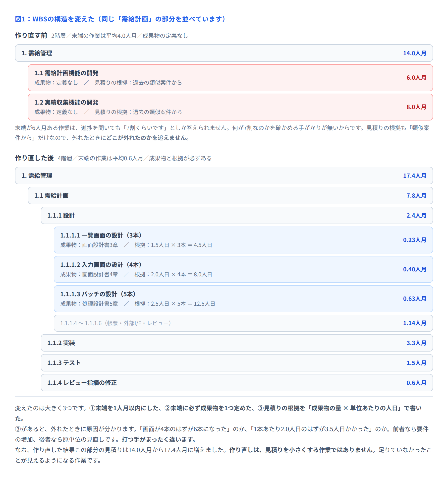The width and height of the screenshot is (448, 481).
Task: Select the '作り直した後' heading
Action: 34,158
